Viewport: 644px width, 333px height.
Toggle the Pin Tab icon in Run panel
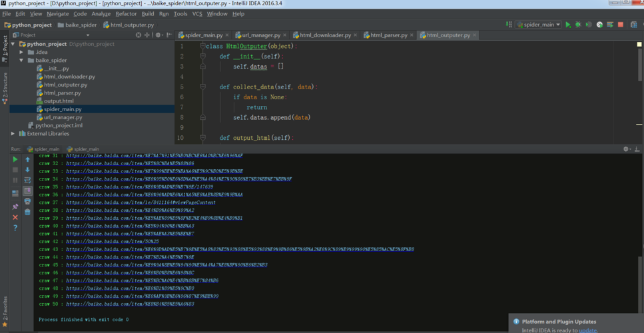coord(15,206)
